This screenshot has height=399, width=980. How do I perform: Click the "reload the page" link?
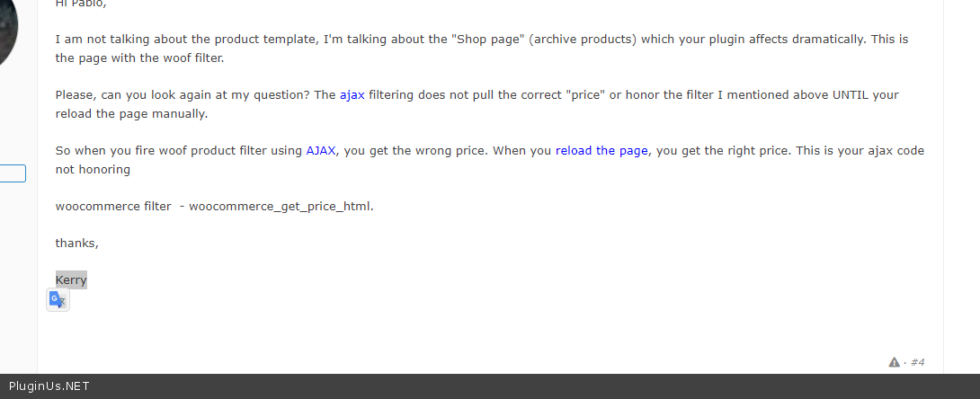point(601,151)
